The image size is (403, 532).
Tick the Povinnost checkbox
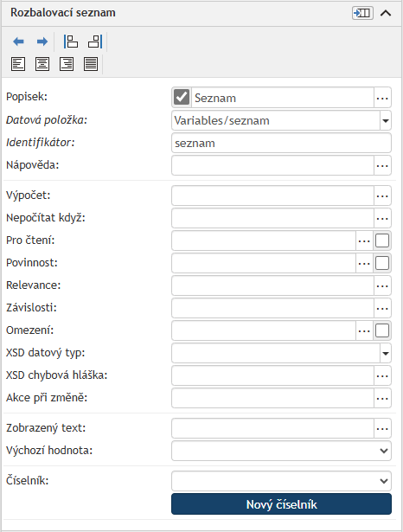(382, 263)
